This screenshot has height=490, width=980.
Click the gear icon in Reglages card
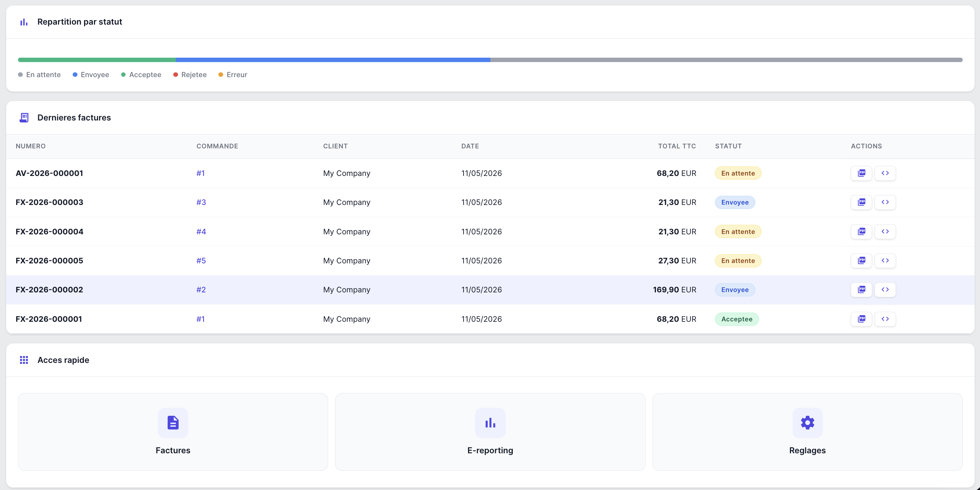coord(807,423)
